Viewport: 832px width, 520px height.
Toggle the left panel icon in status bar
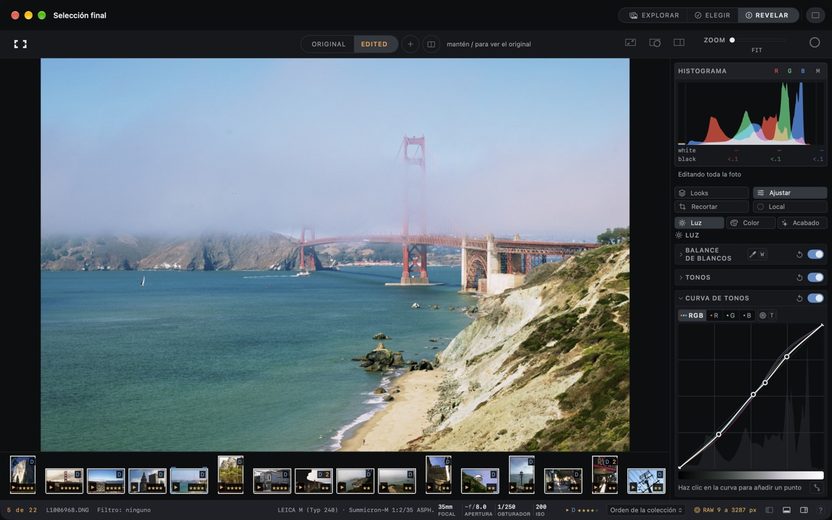769,510
